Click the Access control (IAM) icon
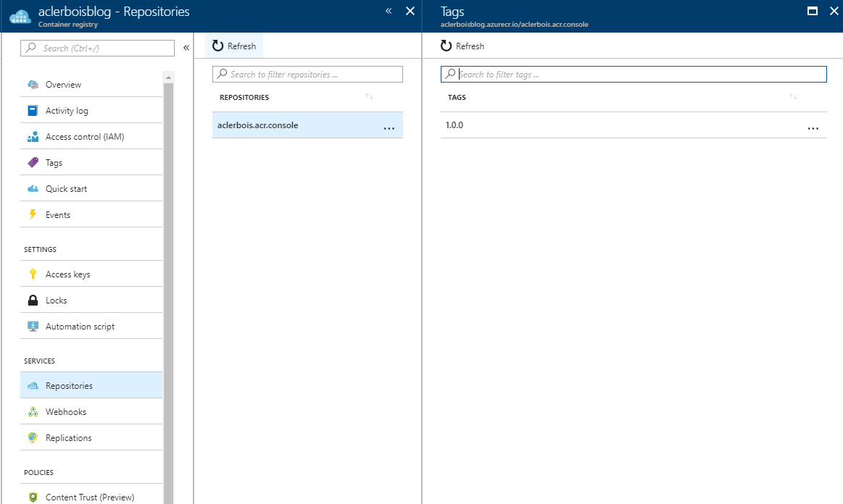 (33, 137)
